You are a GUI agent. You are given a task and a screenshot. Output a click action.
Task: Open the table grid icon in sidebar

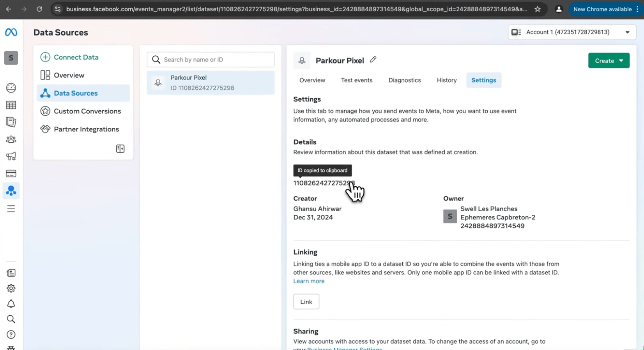(11, 105)
